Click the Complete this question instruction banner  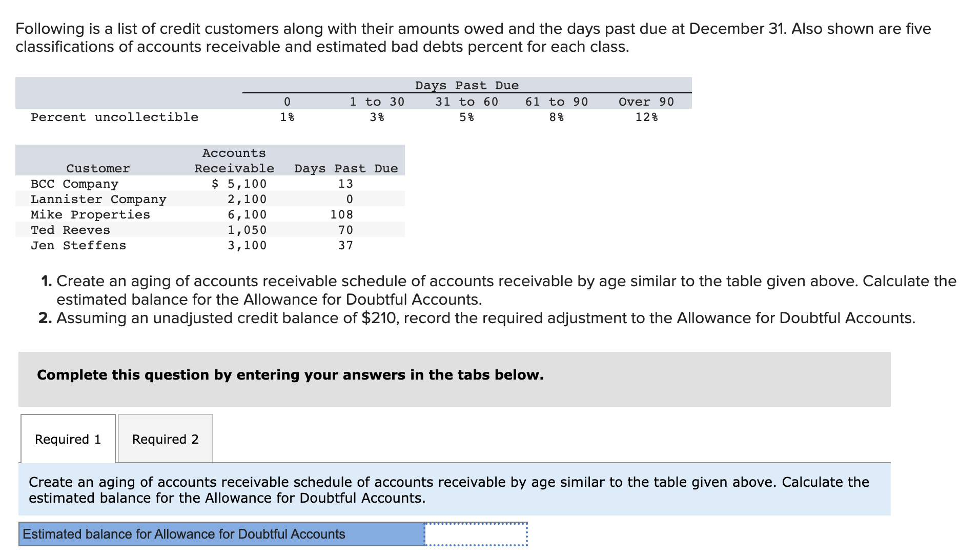(x=455, y=379)
